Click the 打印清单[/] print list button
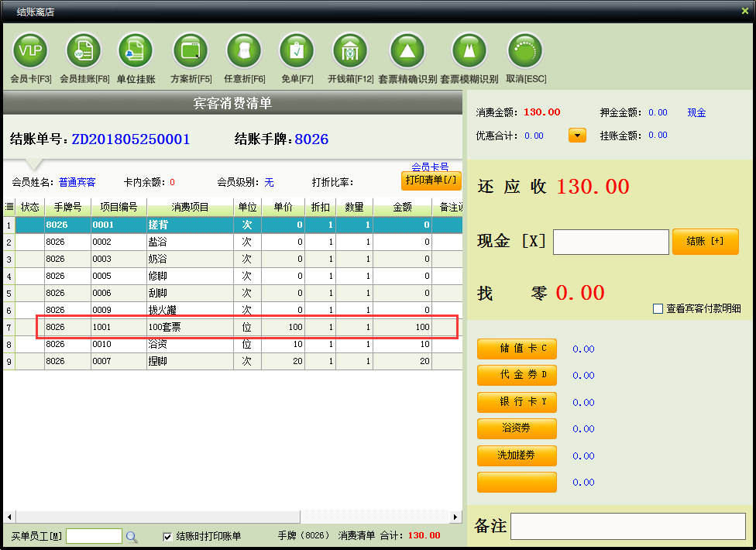 pos(431,180)
